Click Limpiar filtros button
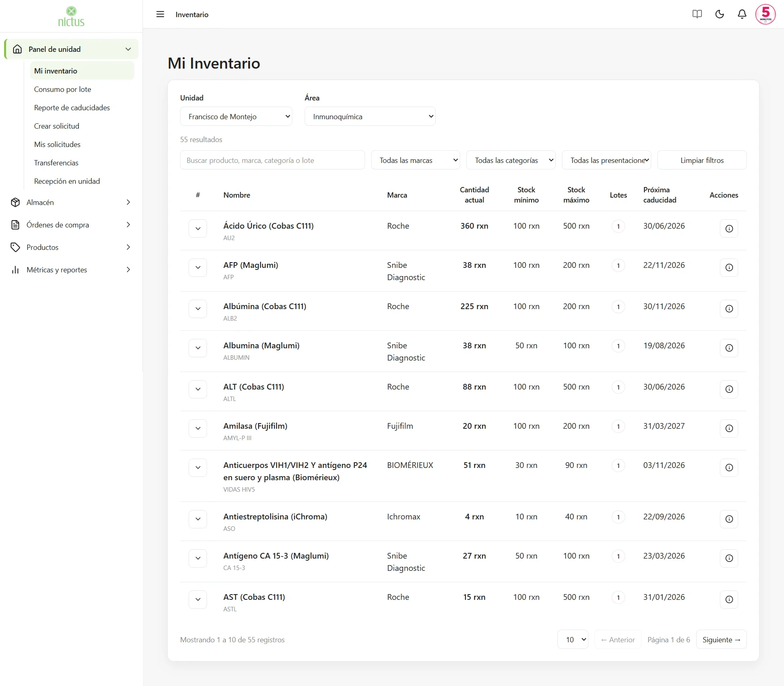 pyautogui.click(x=702, y=160)
